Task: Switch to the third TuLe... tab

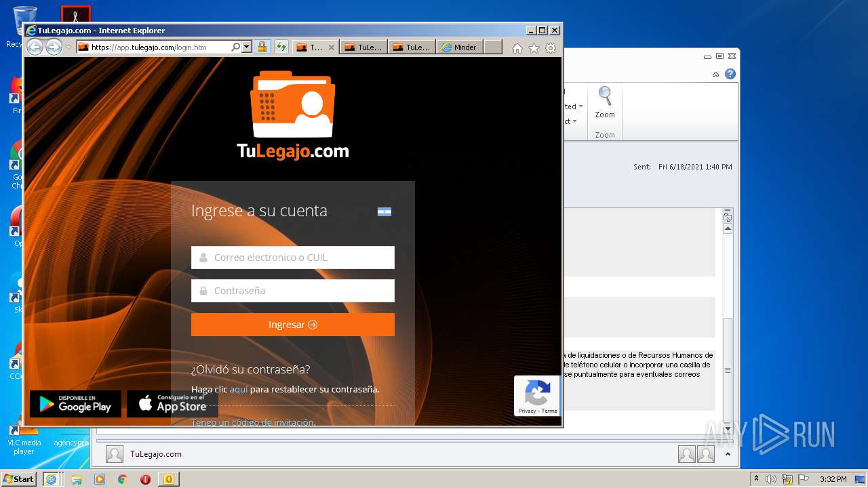Action: click(412, 47)
